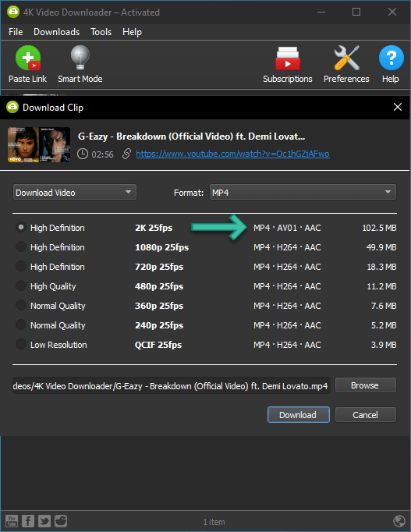Click the Facebook icon in the status bar
Viewport: 411px width, 532px height.
tap(28, 521)
